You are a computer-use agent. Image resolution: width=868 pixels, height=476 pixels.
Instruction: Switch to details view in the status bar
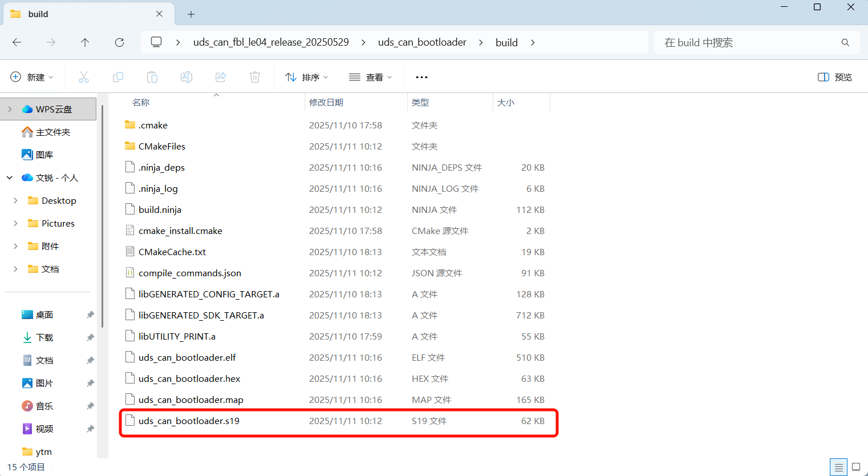[838, 467]
